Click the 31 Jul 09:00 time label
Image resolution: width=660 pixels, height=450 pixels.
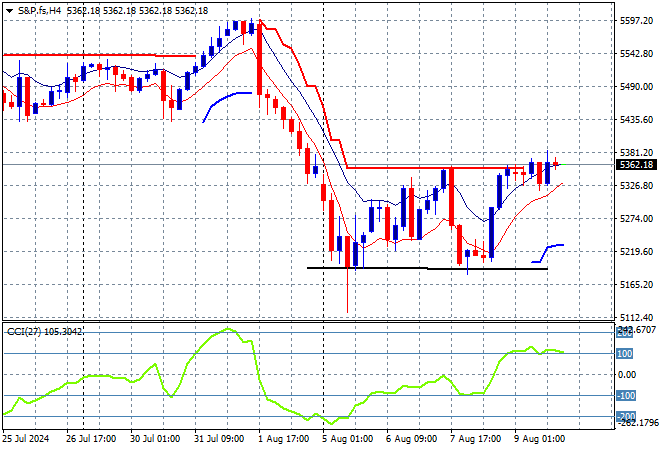(219, 439)
